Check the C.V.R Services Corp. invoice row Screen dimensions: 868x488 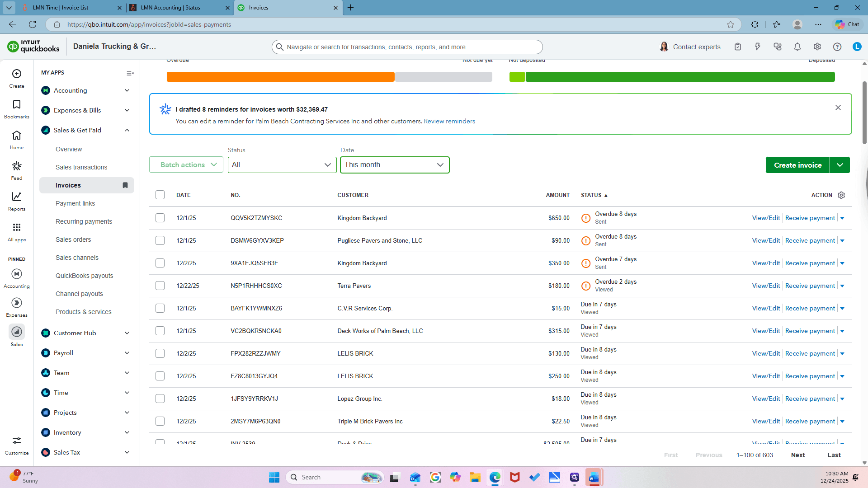(160, 308)
